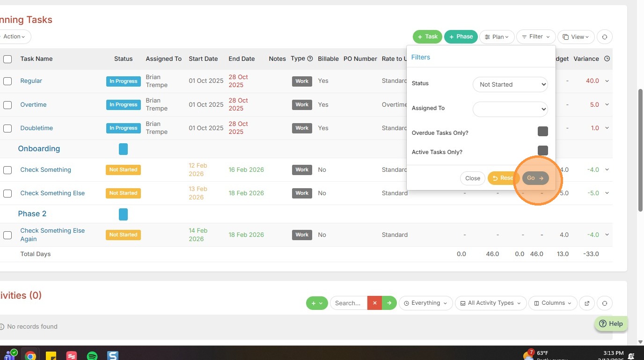The width and height of the screenshot is (644, 360).
Task: Open the All Activity Types dropdown
Action: pyautogui.click(x=491, y=303)
